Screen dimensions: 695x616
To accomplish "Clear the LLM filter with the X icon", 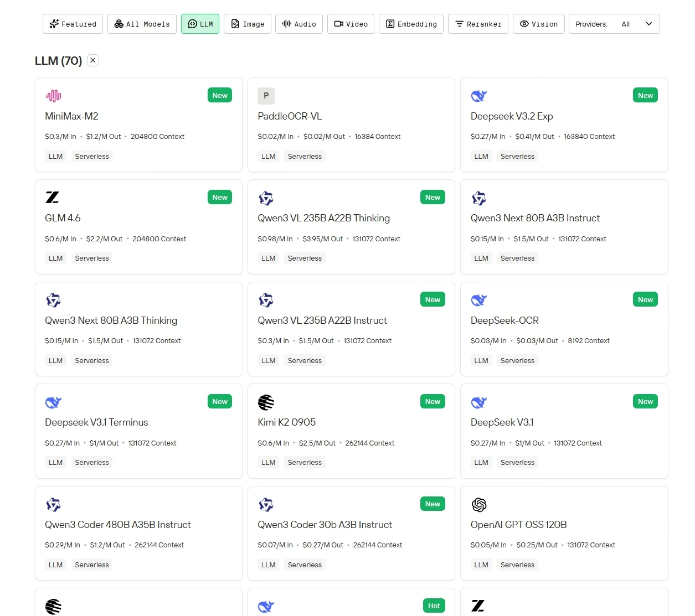I will coord(93,60).
